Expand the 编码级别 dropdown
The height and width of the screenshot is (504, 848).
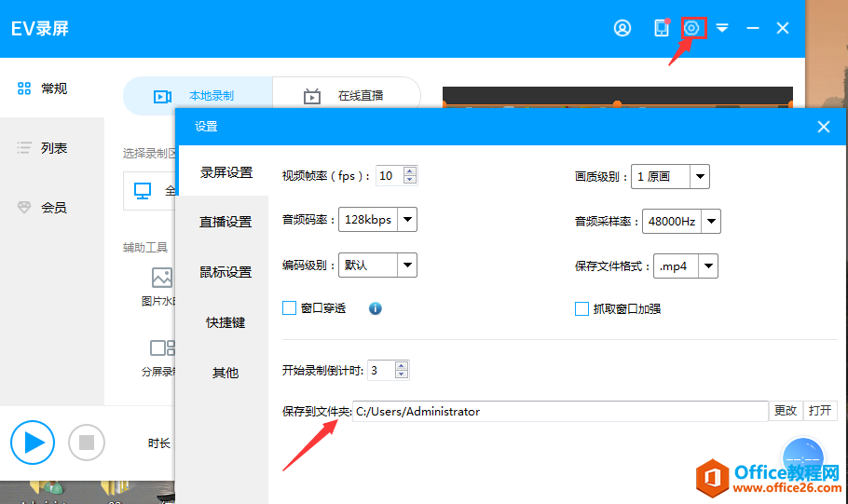(407, 265)
